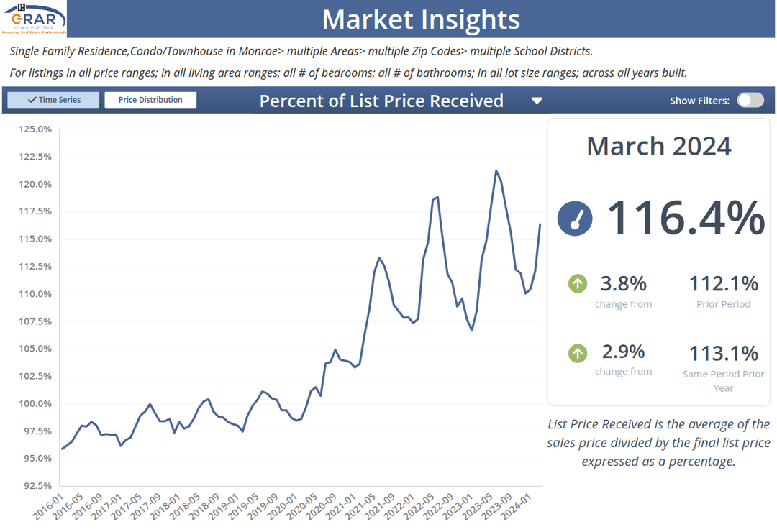Image resolution: width=777 pixels, height=532 pixels.
Task: Enable the Show Filters toggle
Action: coord(750,100)
